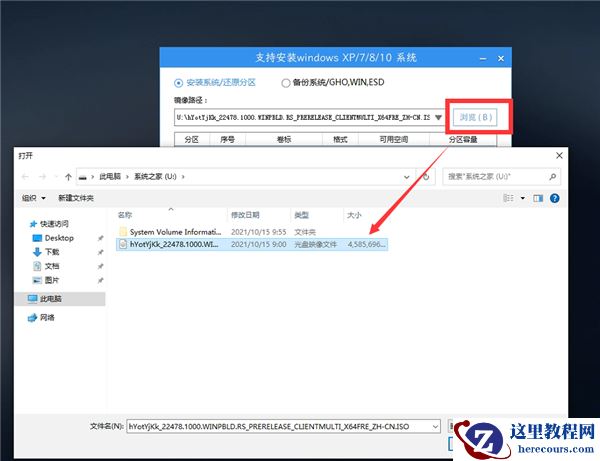600x461 pixels.
Task: Toggle the preview pane icon
Action: (538, 198)
